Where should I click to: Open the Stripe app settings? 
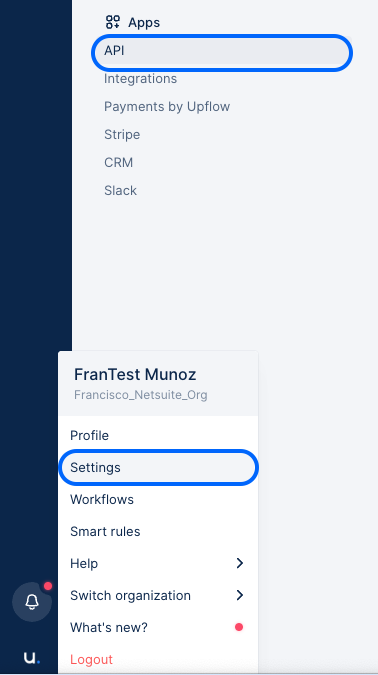coord(122,135)
